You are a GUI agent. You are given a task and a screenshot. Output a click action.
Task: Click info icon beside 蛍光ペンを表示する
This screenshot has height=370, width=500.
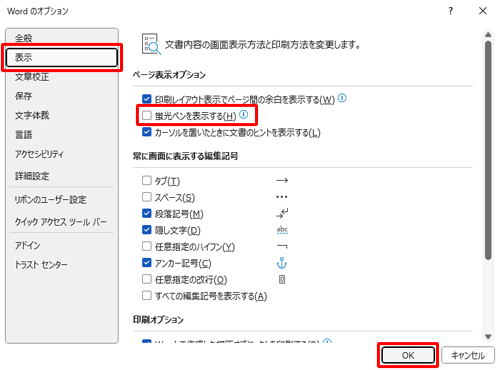coord(244,115)
